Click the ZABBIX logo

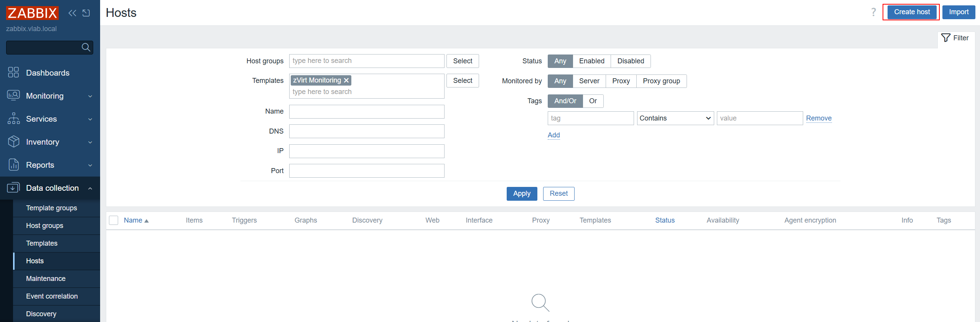(x=32, y=13)
